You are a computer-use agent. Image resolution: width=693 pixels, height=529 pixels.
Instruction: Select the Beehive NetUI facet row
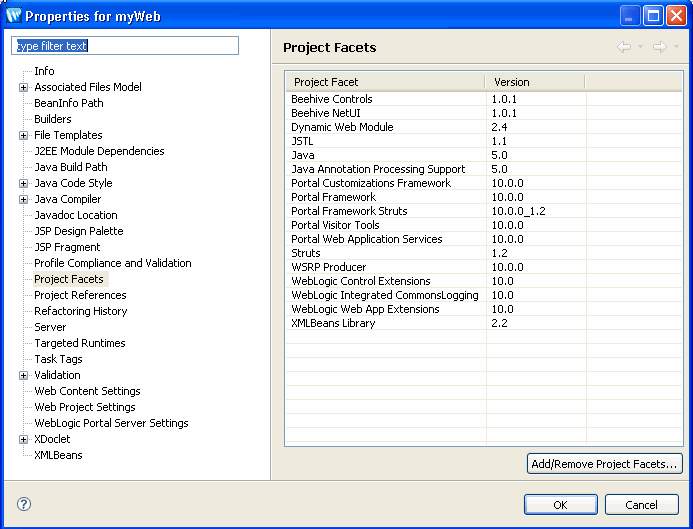pos(484,113)
